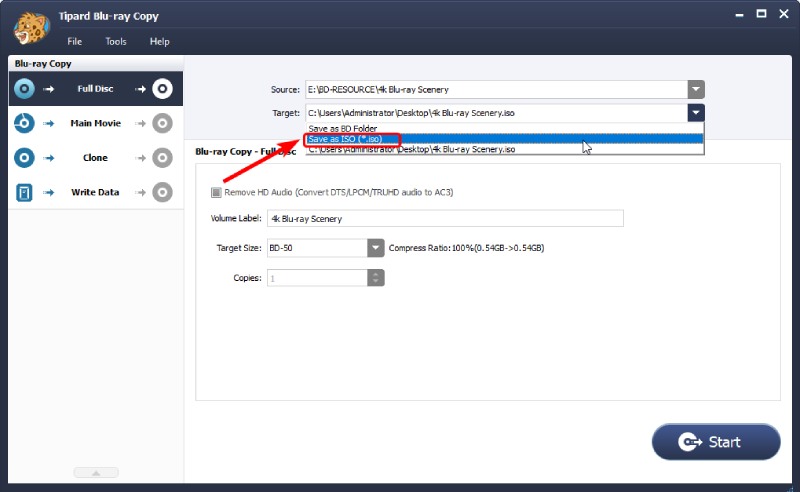
Task: Click the Full Disc source disc icon
Action: [x=24, y=89]
